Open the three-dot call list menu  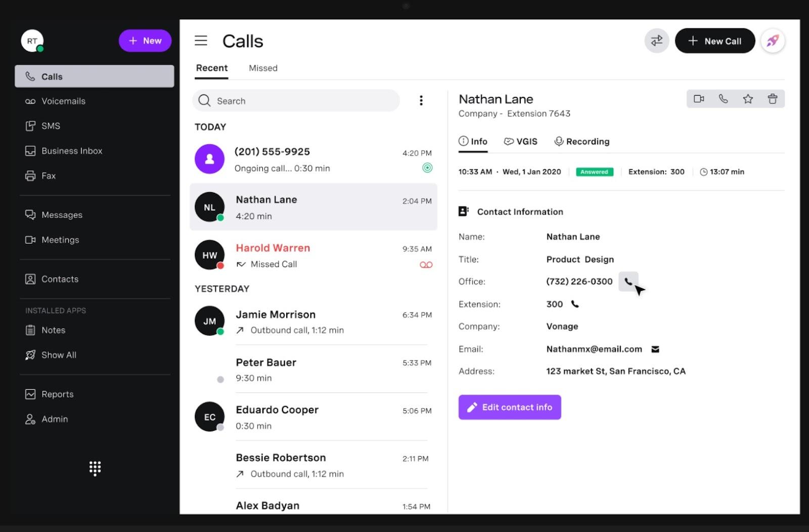421,101
